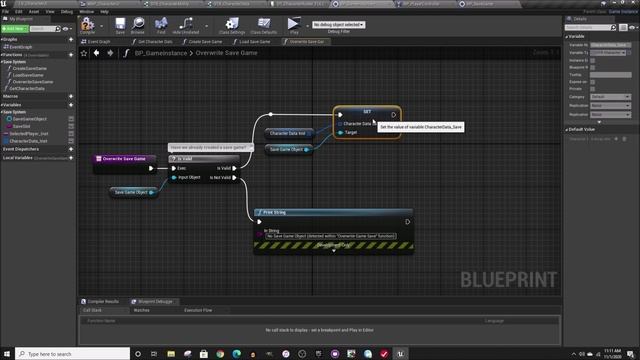
Task: Open the Category dropdown
Action: [x=611, y=97]
